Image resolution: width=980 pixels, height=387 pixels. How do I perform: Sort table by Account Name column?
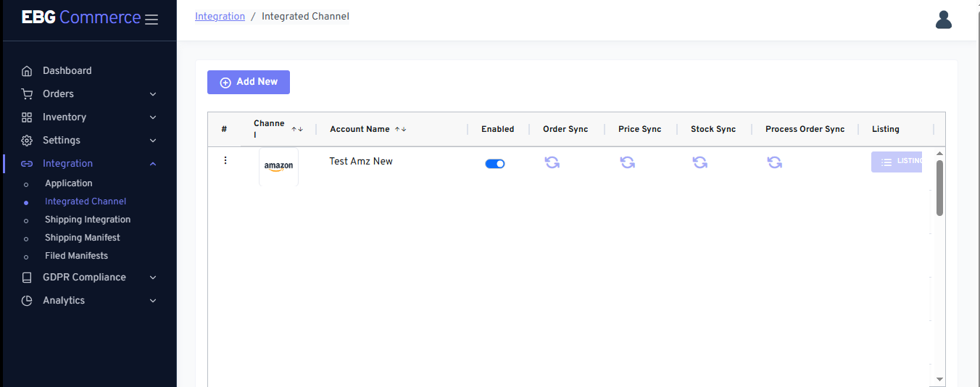pos(400,129)
